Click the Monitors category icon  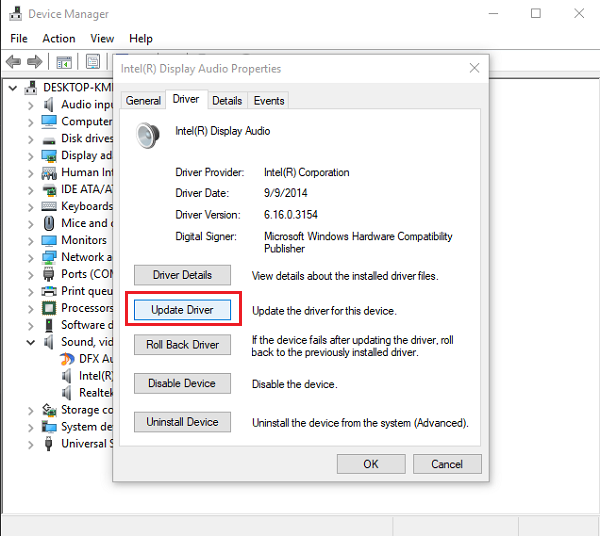49,240
